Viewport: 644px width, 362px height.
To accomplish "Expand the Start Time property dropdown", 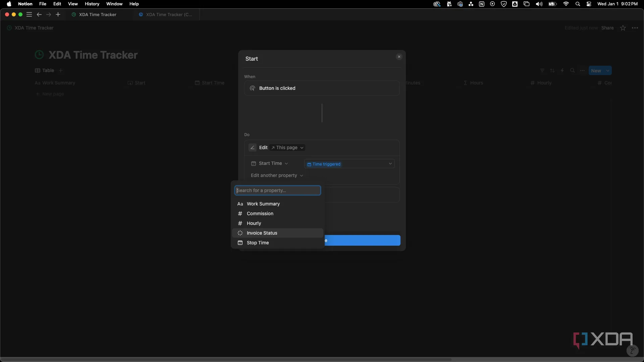I will pos(270,163).
